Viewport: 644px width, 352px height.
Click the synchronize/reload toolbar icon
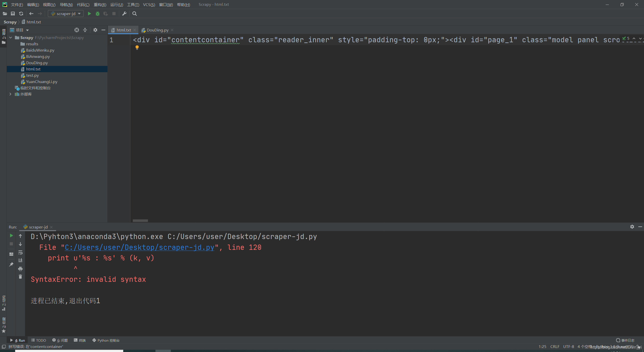coord(21,14)
